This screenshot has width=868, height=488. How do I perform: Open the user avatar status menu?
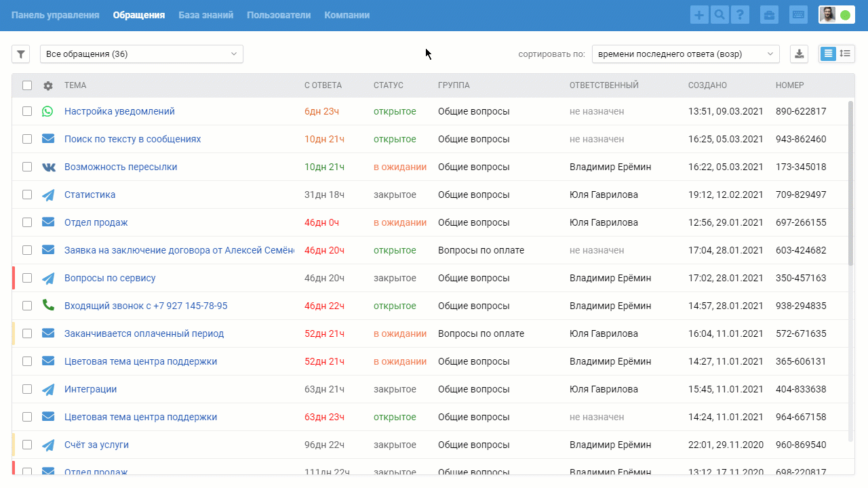(x=836, y=15)
